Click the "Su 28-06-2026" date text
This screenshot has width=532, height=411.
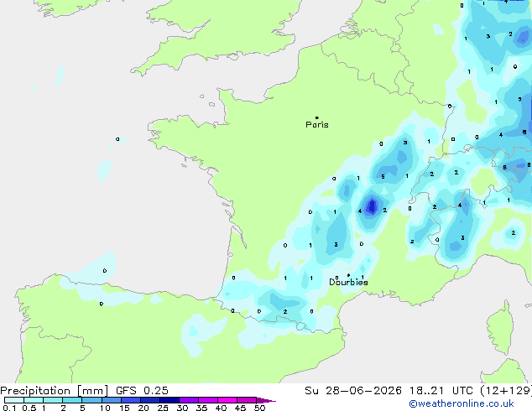tap(353, 391)
